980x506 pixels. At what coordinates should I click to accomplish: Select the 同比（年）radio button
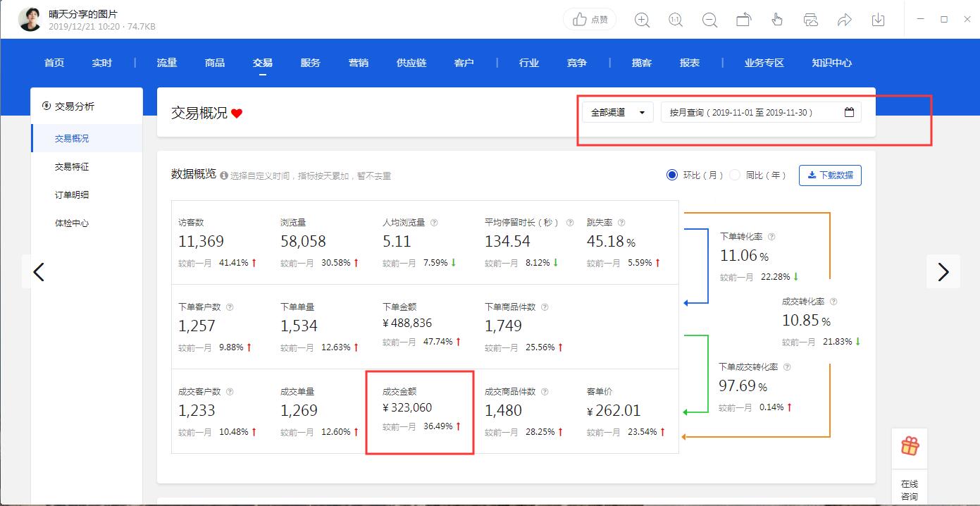coord(735,175)
